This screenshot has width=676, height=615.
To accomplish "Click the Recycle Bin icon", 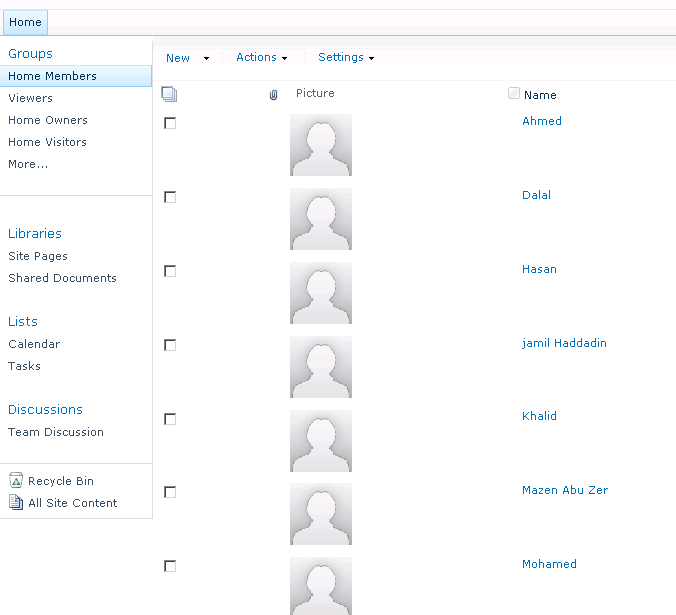I will 16,481.
